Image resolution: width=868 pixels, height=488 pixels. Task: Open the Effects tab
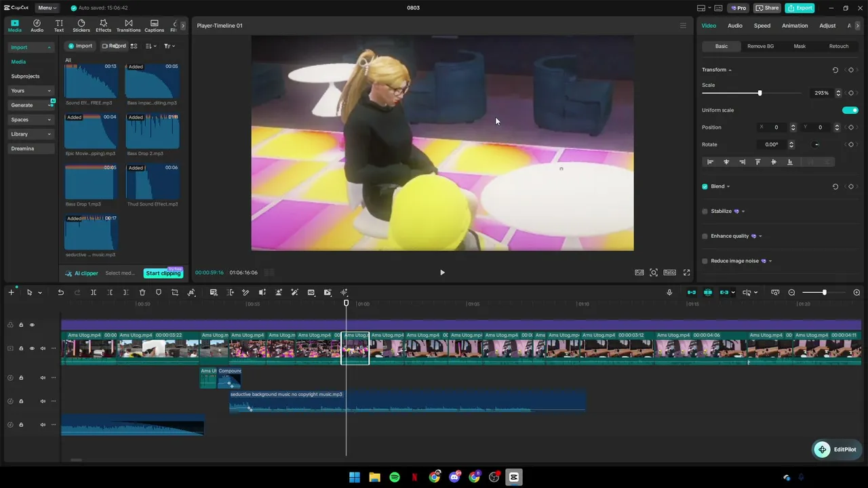(103, 26)
